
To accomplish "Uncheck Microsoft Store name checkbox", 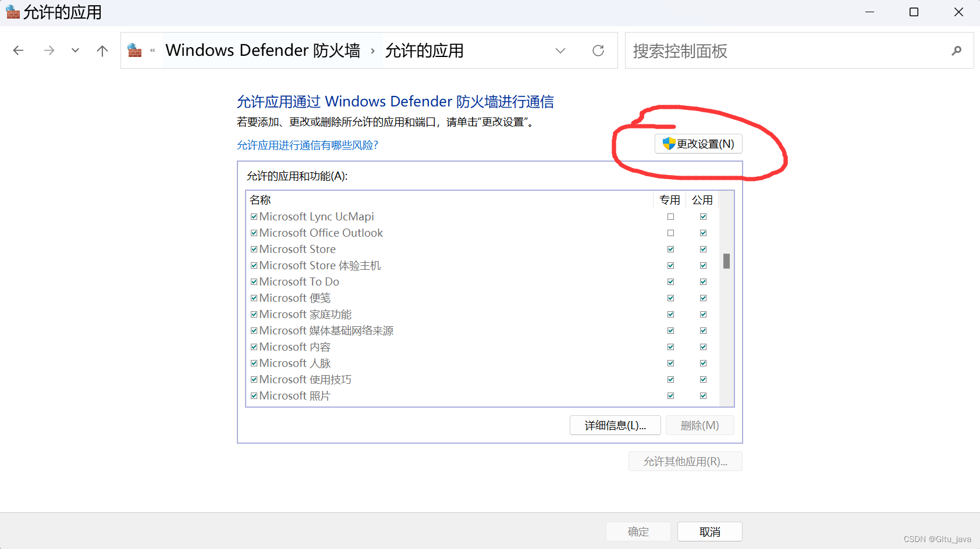I will point(254,249).
